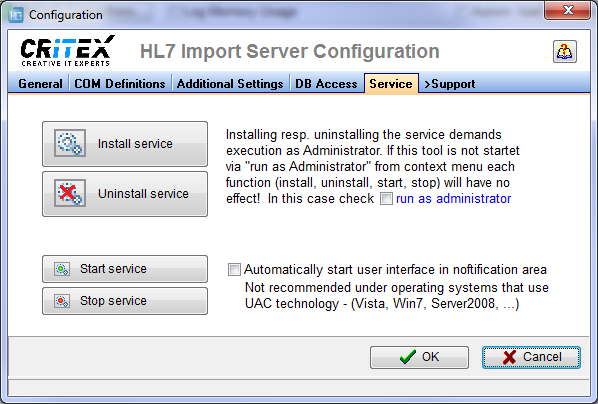Click the red X icon on Cancel button

pyautogui.click(x=509, y=357)
